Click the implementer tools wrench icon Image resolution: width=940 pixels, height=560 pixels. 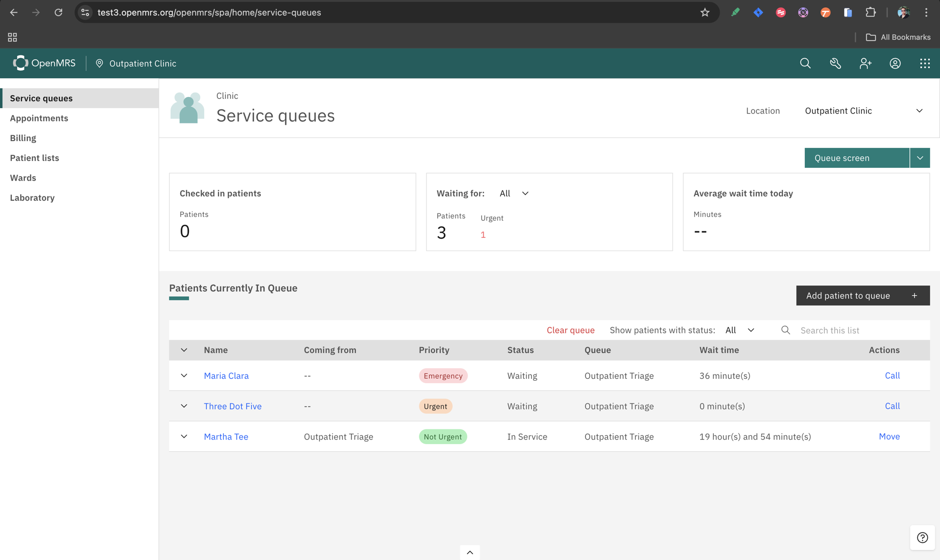pyautogui.click(x=835, y=63)
